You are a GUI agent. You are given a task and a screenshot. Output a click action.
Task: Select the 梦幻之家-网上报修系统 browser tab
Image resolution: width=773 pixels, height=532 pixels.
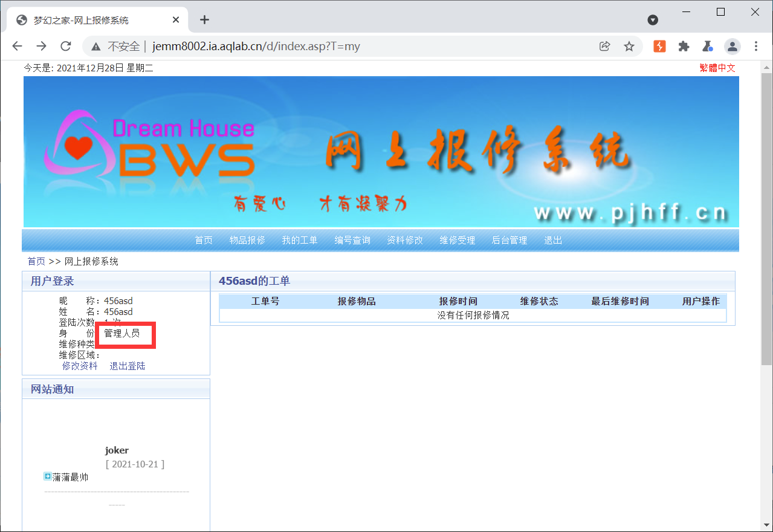(97, 20)
